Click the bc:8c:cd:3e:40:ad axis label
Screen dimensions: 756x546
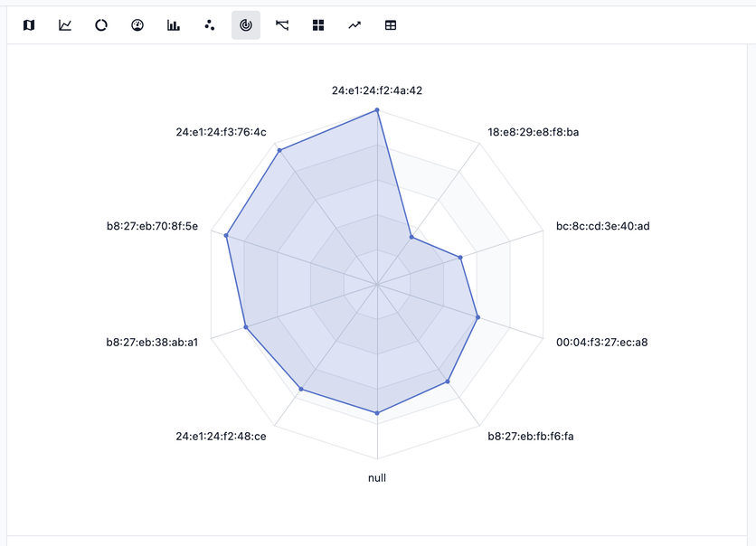[602, 226]
